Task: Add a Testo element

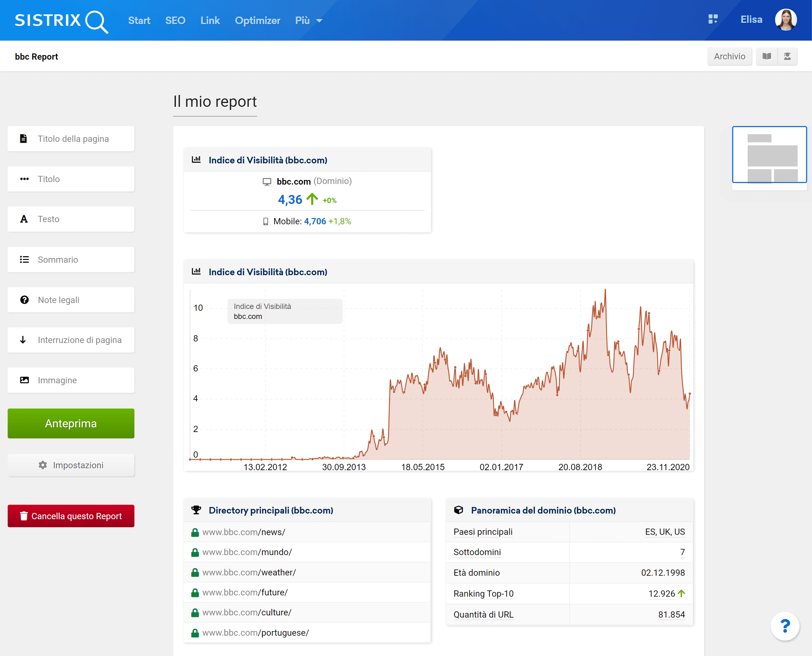Action: tap(71, 219)
